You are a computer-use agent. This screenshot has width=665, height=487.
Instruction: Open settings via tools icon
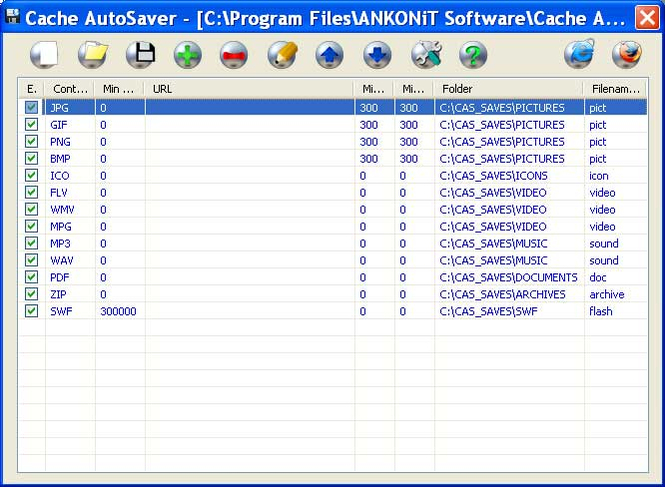426,55
